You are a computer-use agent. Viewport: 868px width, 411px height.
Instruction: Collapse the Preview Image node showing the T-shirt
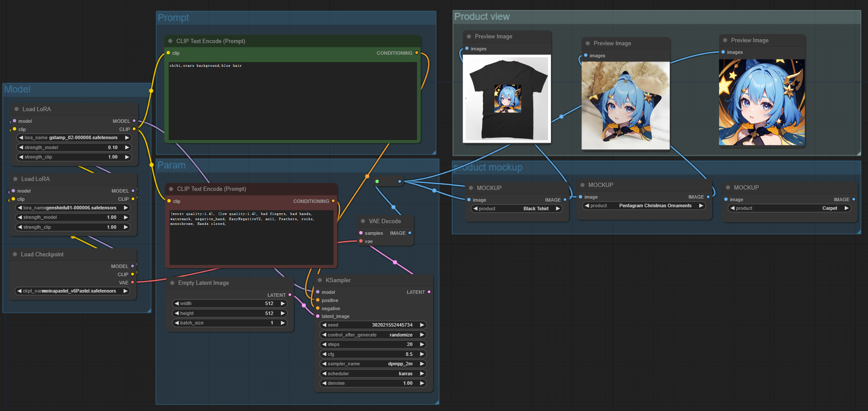coord(469,37)
